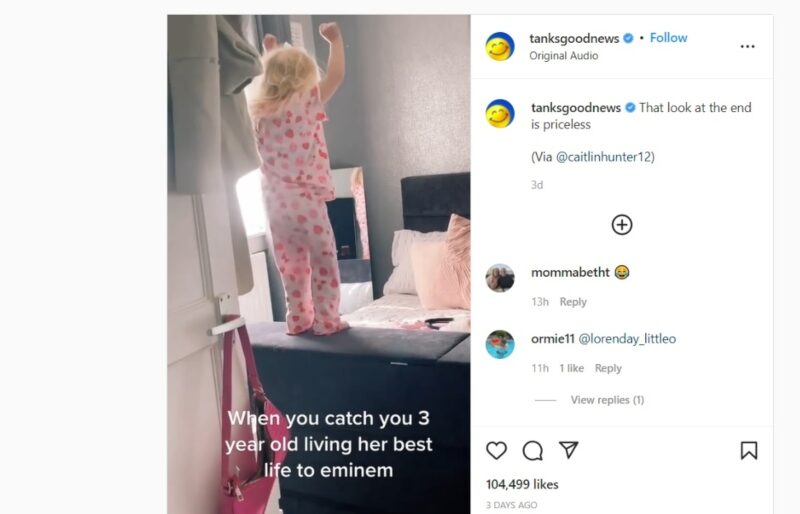Show who gave 1 like on ormie11's comment

pyautogui.click(x=571, y=369)
